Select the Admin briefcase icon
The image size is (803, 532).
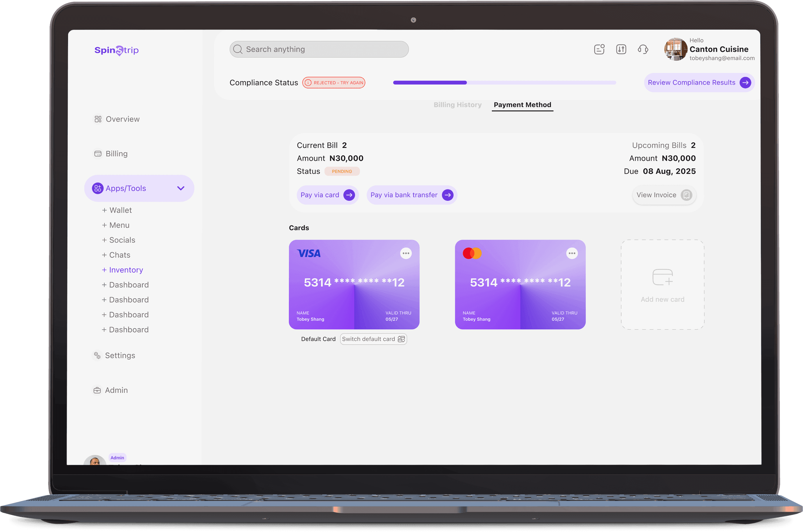click(x=97, y=390)
